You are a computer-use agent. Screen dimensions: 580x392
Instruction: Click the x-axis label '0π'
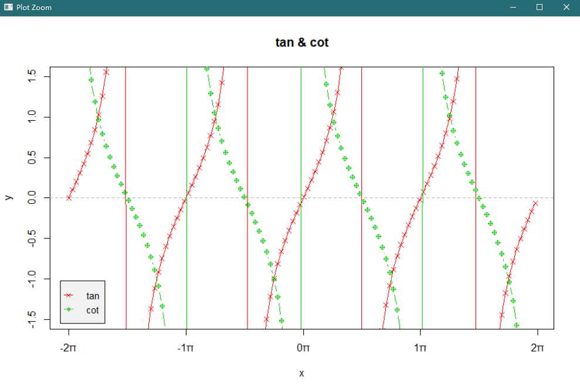click(x=303, y=347)
